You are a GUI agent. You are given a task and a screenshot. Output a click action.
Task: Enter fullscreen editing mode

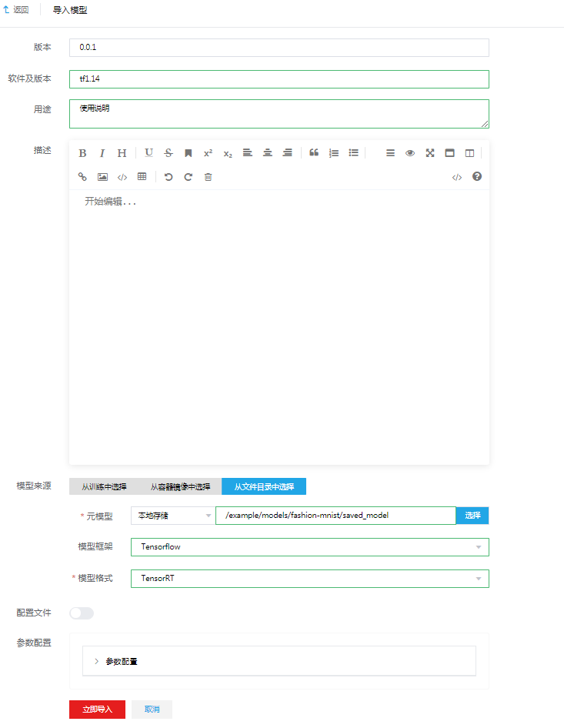pyautogui.click(x=430, y=152)
